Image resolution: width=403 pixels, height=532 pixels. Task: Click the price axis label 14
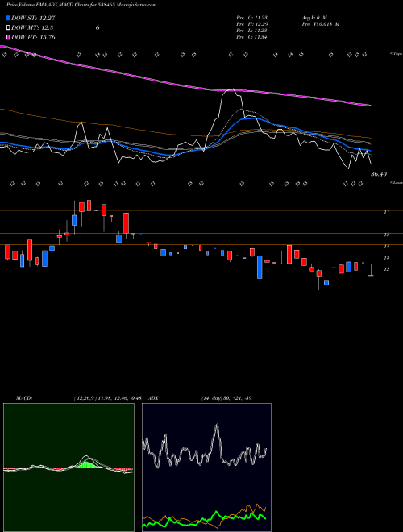(386, 247)
